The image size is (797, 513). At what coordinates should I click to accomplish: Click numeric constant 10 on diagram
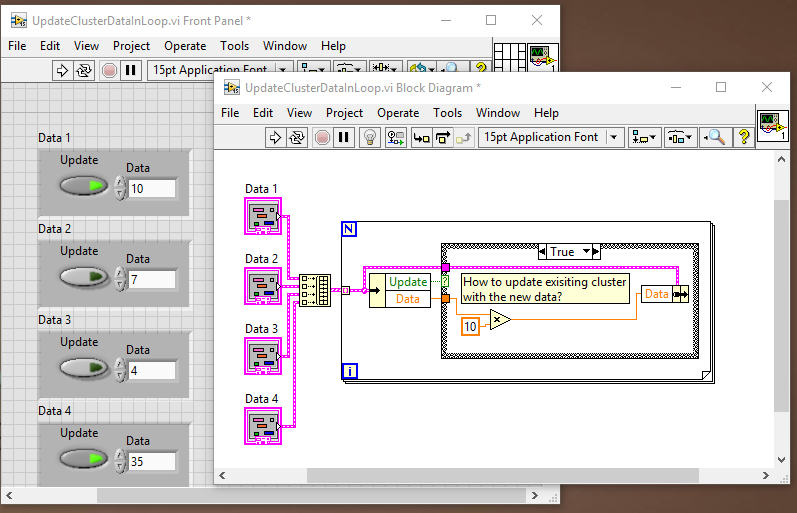point(470,326)
